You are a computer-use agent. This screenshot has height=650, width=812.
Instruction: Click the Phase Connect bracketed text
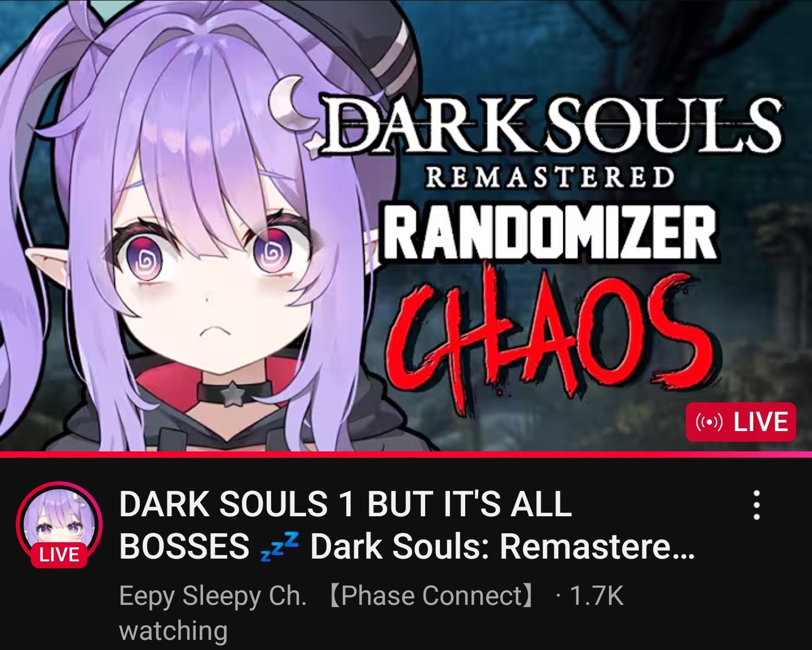click(x=431, y=596)
